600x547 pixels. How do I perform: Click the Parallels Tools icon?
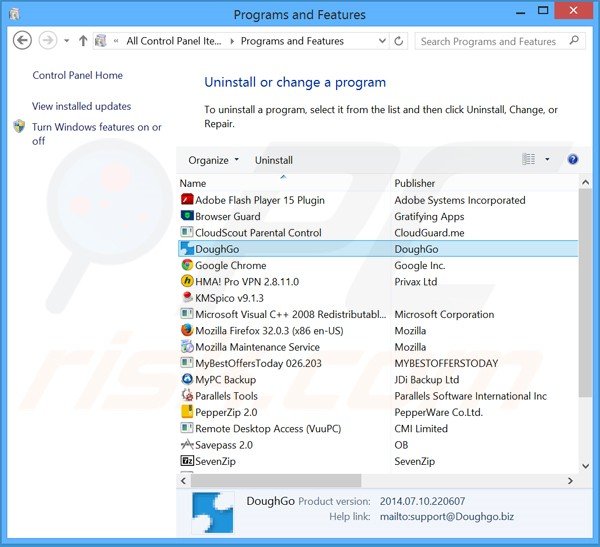point(187,395)
